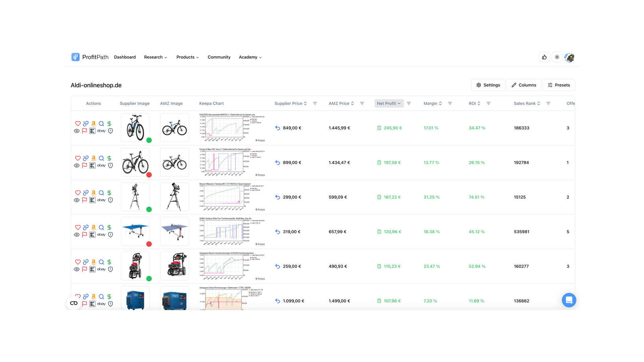
Task: Open Kaufland icon in the 849,00 € row
Action: pyautogui.click(x=93, y=131)
